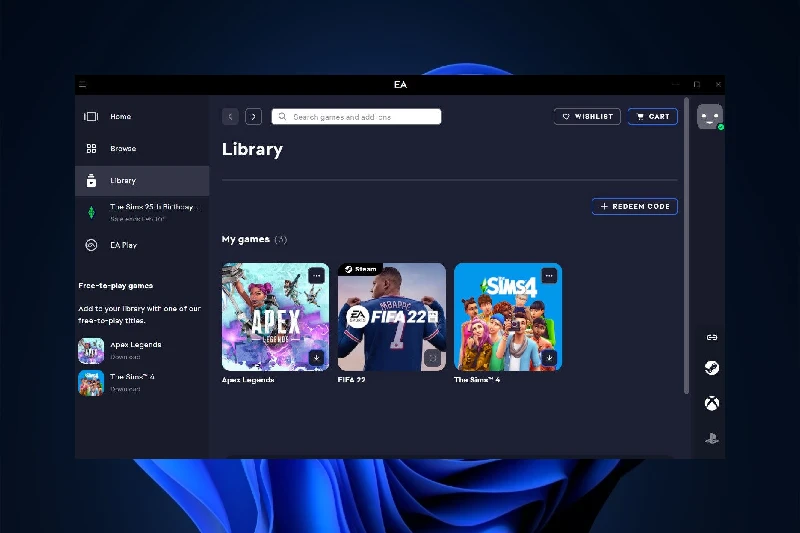Click The Sims 4 free-to-play thumbnail in sidebar

(x=91, y=383)
